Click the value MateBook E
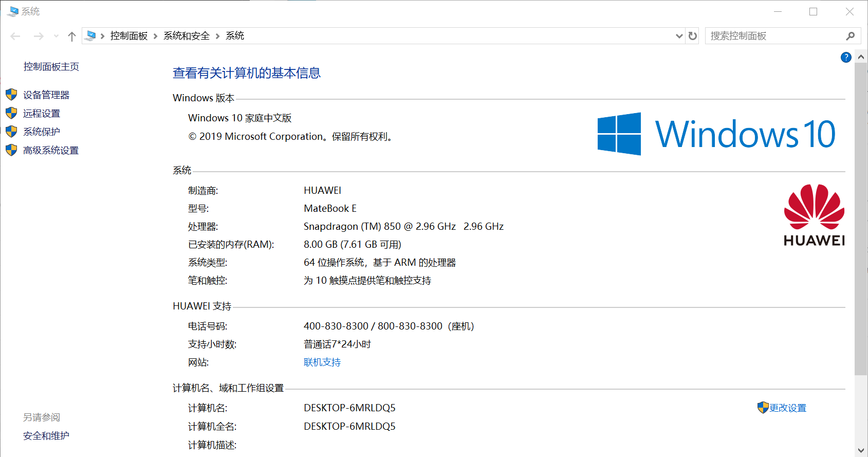868x457 pixels. coord(330,208)
